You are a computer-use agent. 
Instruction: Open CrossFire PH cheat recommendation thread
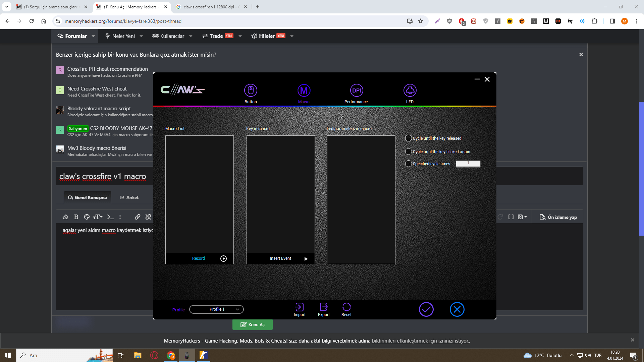(107, 69)
